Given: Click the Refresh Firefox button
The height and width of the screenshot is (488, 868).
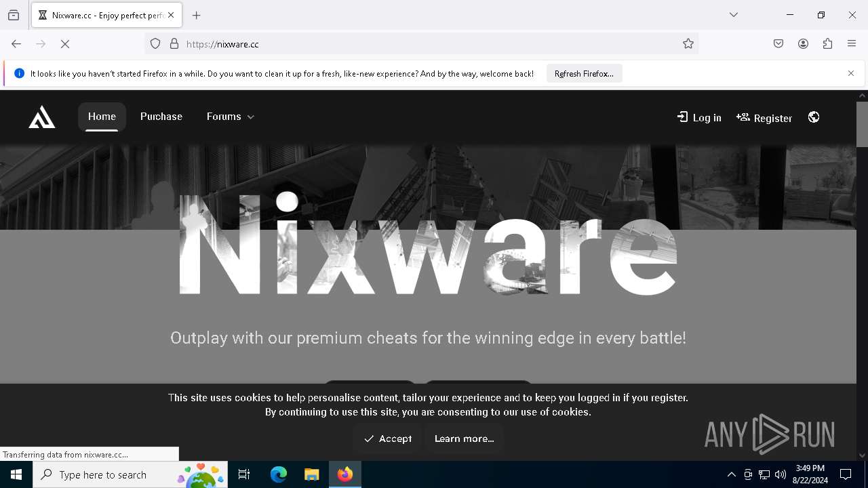Looking at the screenshot, I should pos(584,73).
